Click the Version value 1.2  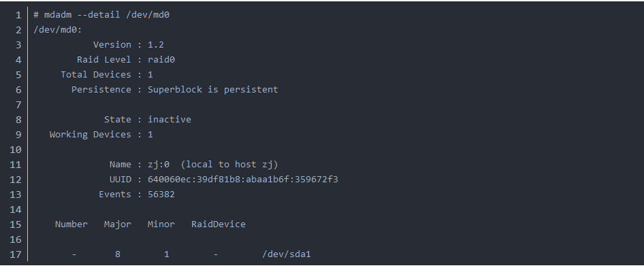[x=156, y=45]
